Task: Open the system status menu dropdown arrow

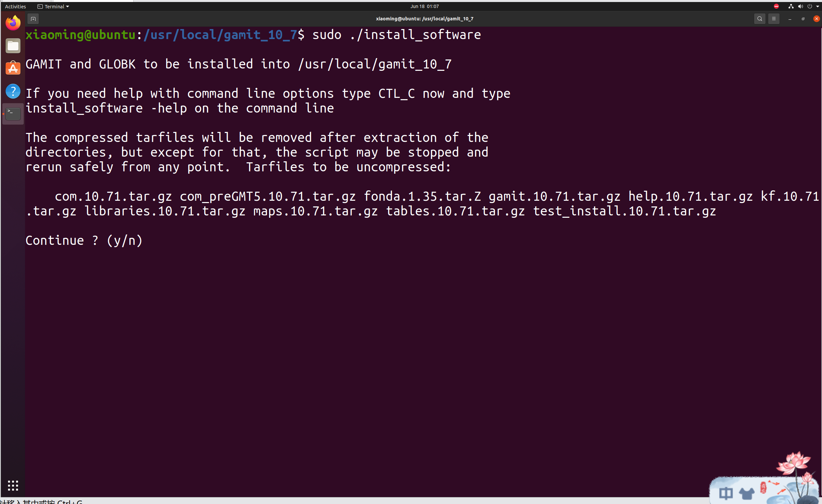Action: coord(818,6)
